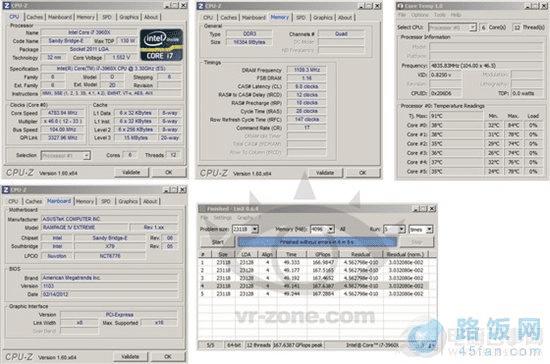Click Validate in the CPU-Z Memory window
Screen dimensions: 550x364
coord(325,173)
